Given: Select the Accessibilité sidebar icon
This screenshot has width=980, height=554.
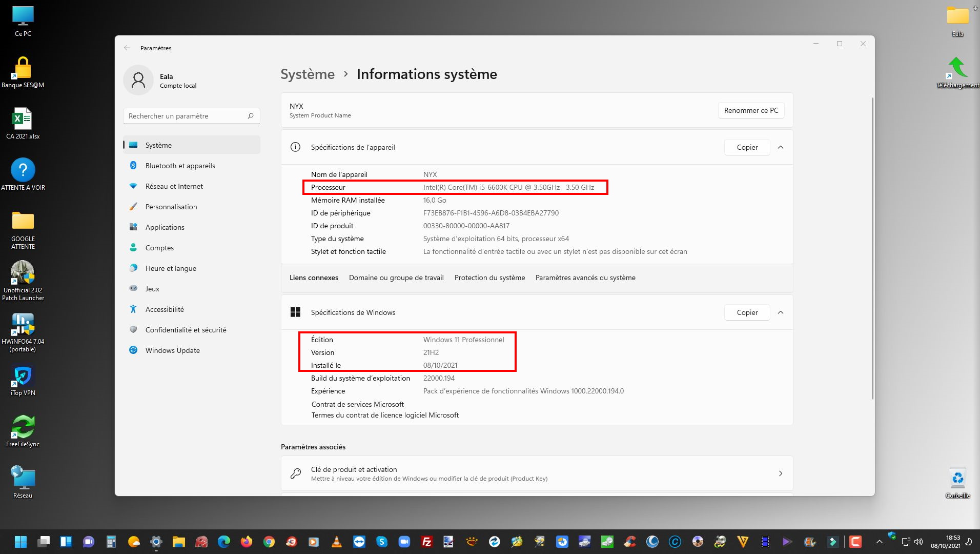Looking at the screenshot, I should tap(133, 309).
